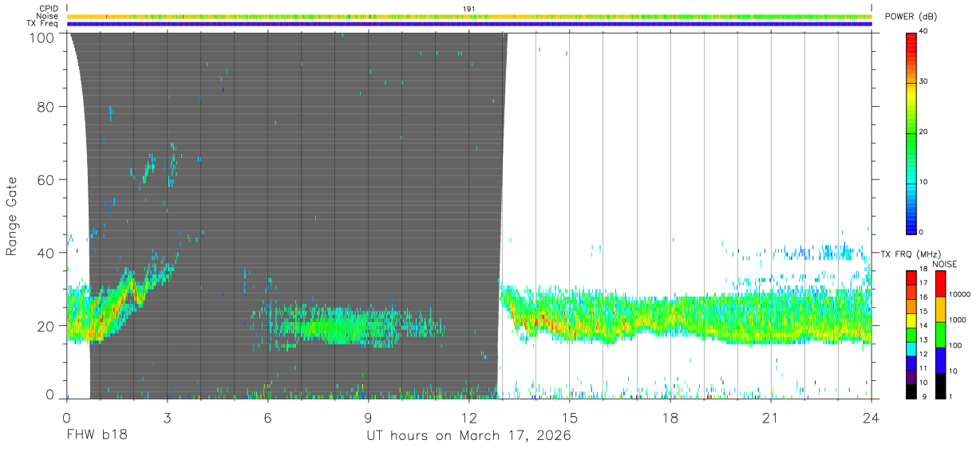Click the CPID row label
Image resolution: width=980 pixels, height=452 pixels.
(49, 9)
